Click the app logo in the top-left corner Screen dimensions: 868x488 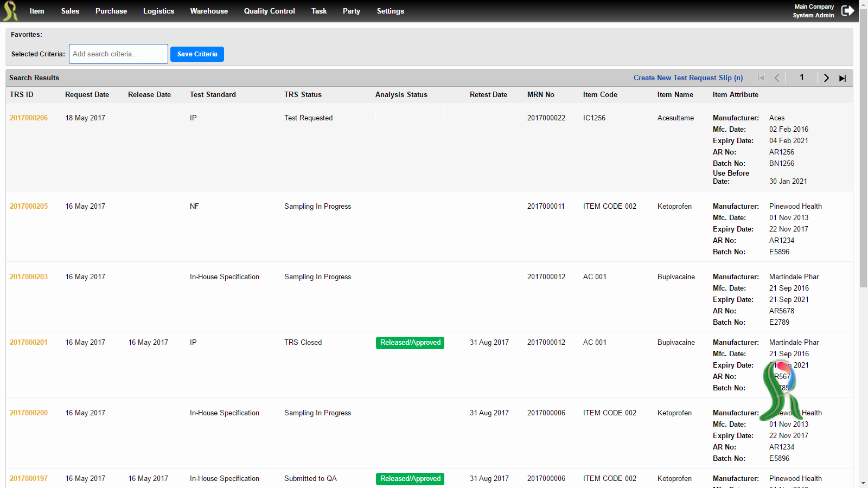pyautogui.click(x=10, y=11)
